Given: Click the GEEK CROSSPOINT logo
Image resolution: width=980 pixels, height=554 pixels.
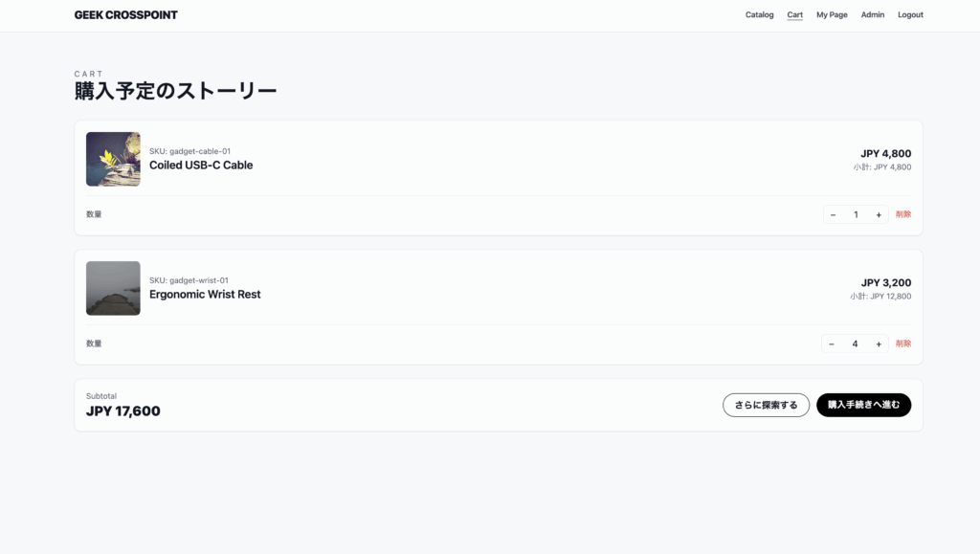Looking at the screenshot, I should 125,15.
